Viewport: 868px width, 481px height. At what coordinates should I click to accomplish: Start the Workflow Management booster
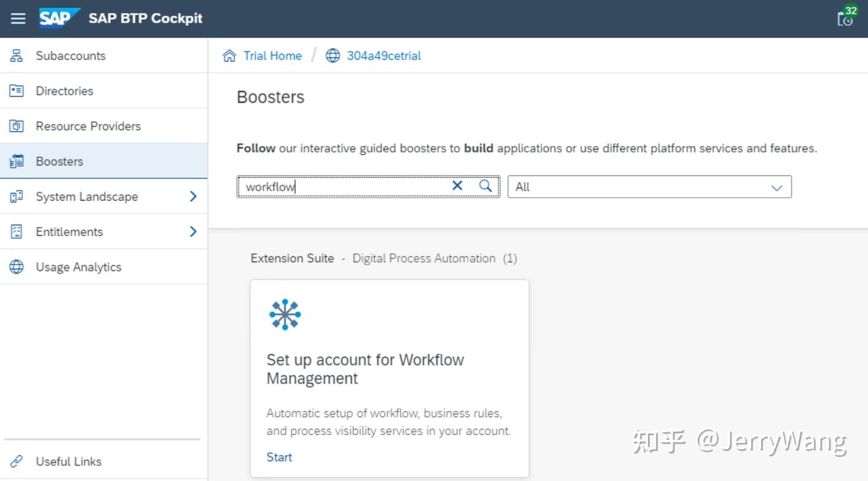(278, 457)
